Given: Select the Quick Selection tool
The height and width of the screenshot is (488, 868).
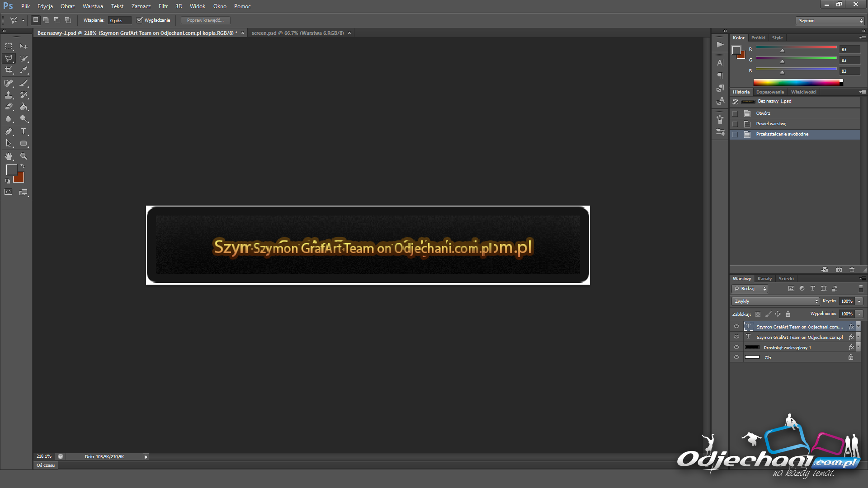Looking at the screenshot, I should coord(24,58).
